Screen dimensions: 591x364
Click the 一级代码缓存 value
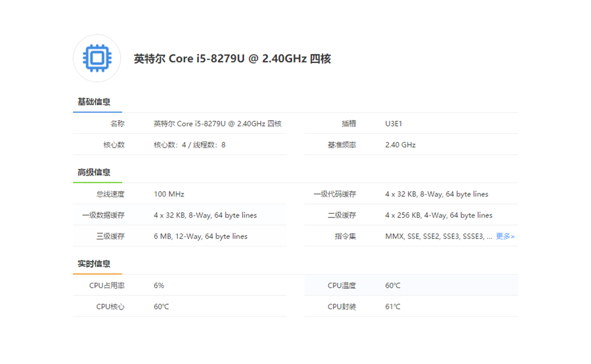[x=437, y=194]
